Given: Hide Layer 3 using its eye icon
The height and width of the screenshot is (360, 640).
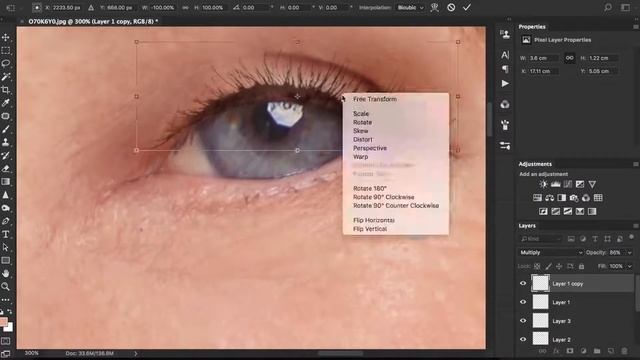Looking at the screenshot, I should pos(523,321).
